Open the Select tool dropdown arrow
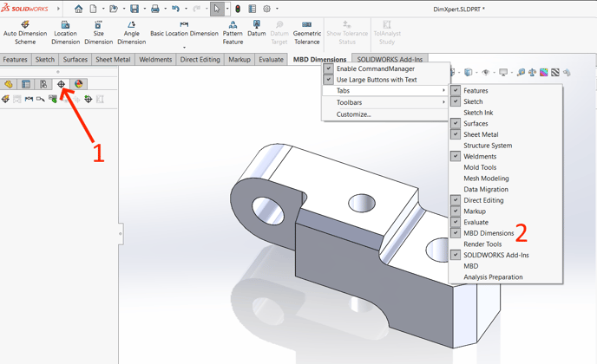Screen dimensions: 597x364 click(x=227, y=9)
